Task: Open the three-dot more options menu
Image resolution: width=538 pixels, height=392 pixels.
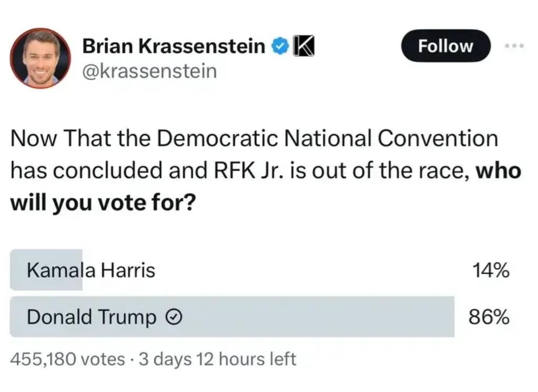Action: [x=514, y=45]
